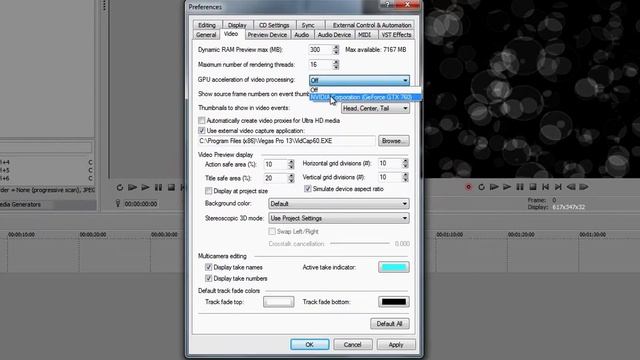Click the Swap Left/Right checkbox

click(x=272, y=231)
